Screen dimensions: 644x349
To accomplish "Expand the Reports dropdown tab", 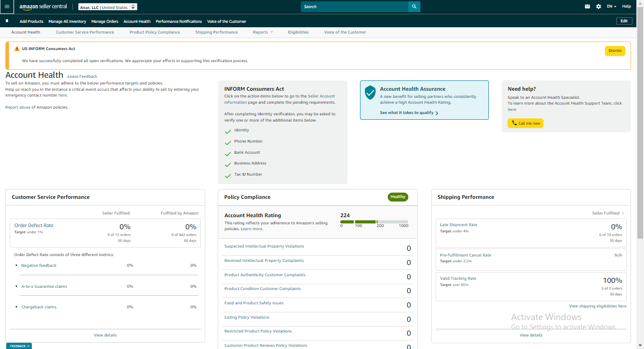I will pos(263,32).
